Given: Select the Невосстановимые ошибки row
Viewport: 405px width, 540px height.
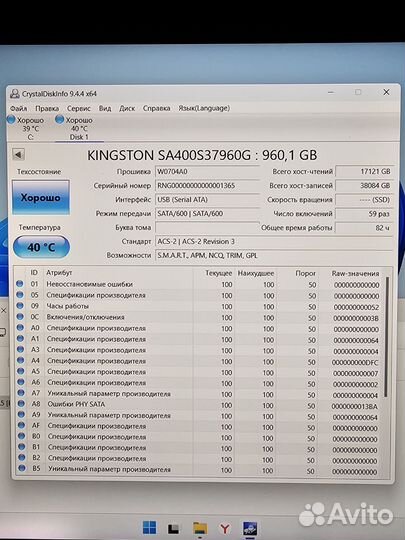Looking at the screenshot, I should click(198, 284).
